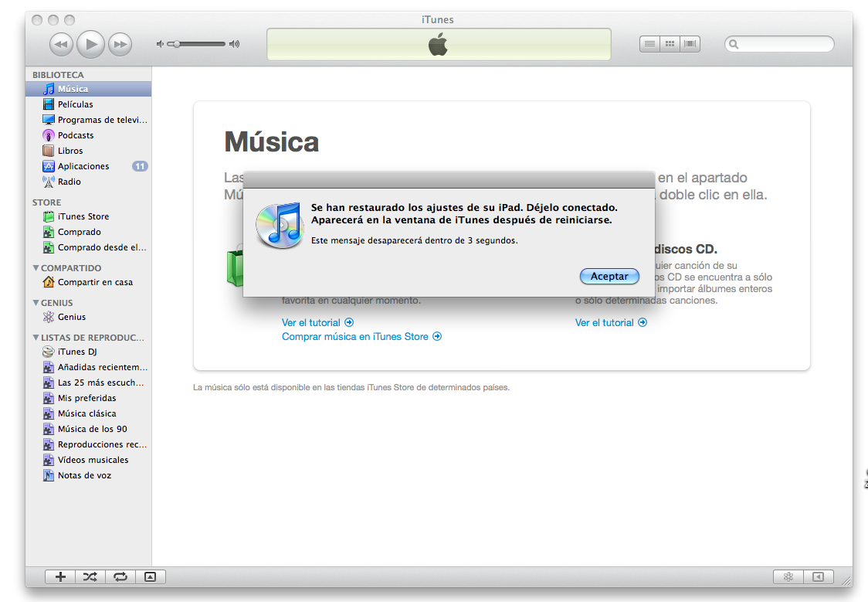Toggle the Genius sidebar panel button
The height and width of the screenshot is (602, 868).
click(818, 577)
